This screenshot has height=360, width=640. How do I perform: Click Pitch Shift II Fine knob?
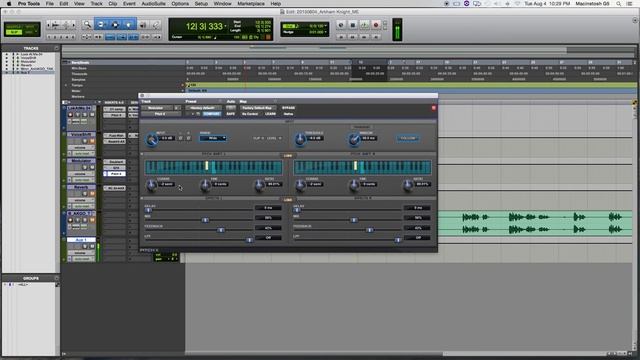point(354,185)
